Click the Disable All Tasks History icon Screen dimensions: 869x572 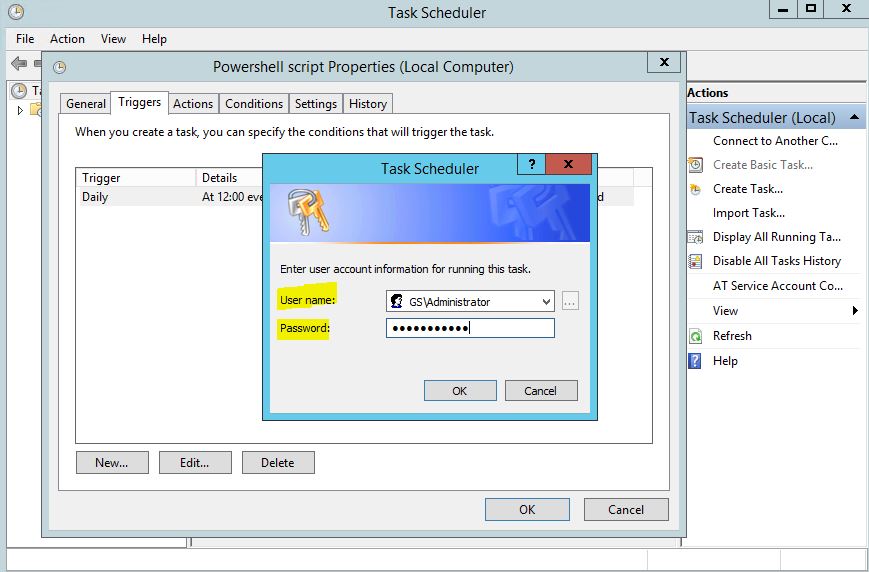pyautogui.click(x=695, y=261)
